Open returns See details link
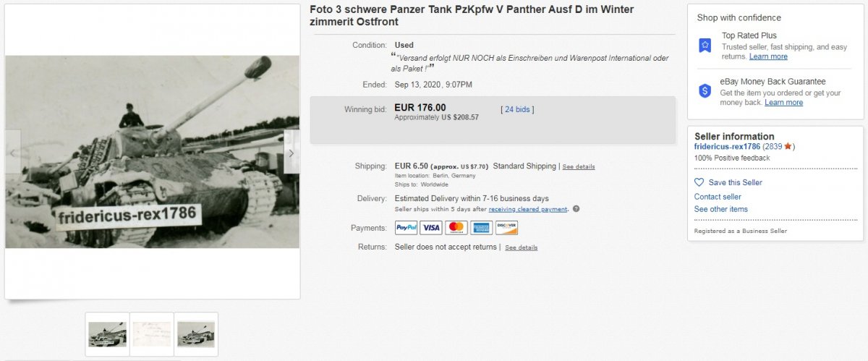The height and width of the screenshot is (361, 868). pyautogui.click(x=521, y=247)
